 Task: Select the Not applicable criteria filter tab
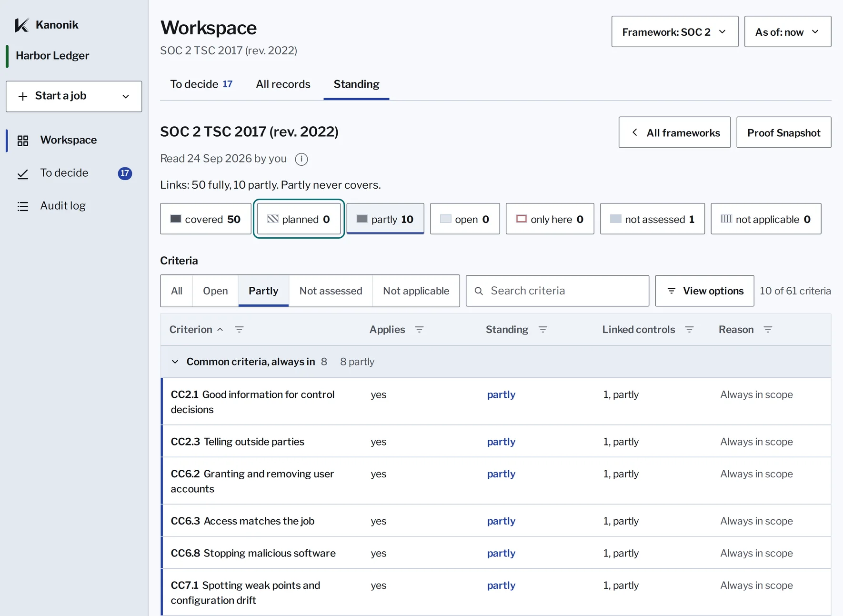coord(416,291)
